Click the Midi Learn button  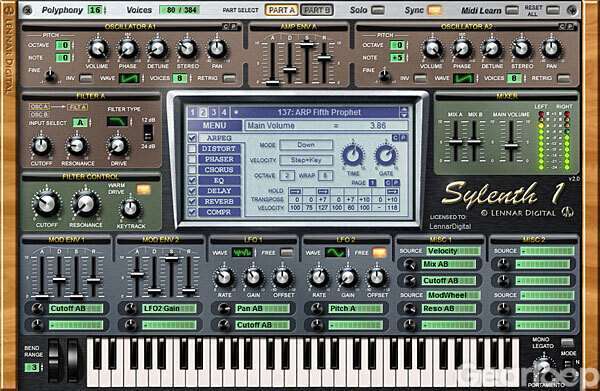(x=512, y=10)
